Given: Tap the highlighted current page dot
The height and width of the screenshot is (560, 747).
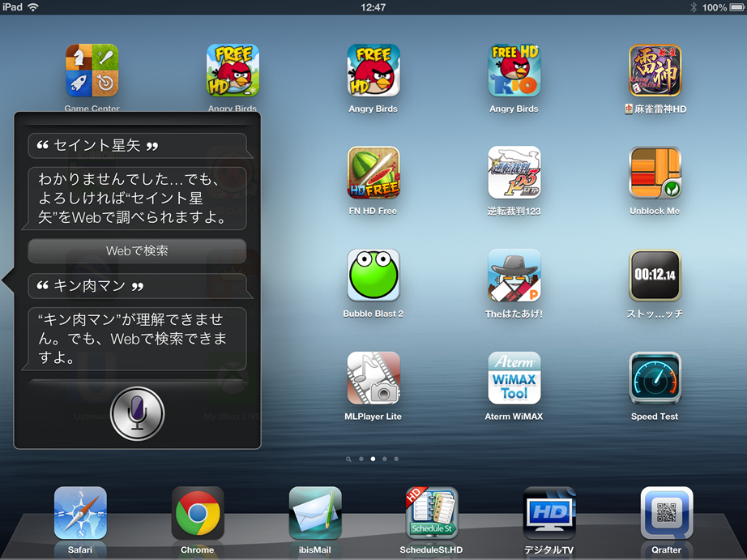Looking at the screenshot, I should [x=373, y=459].
